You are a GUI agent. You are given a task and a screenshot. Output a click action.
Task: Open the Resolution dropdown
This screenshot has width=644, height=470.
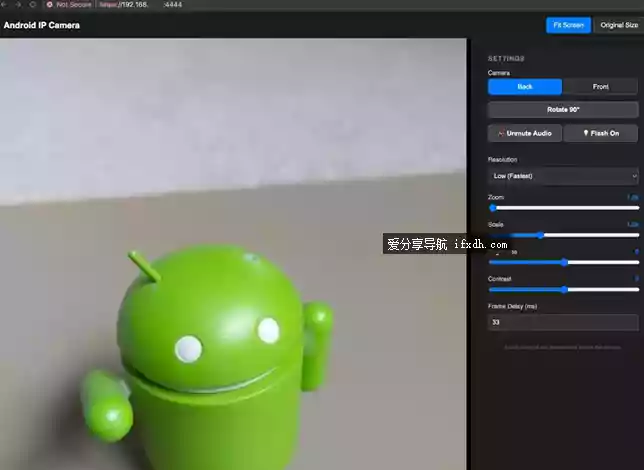click(563, 176)
